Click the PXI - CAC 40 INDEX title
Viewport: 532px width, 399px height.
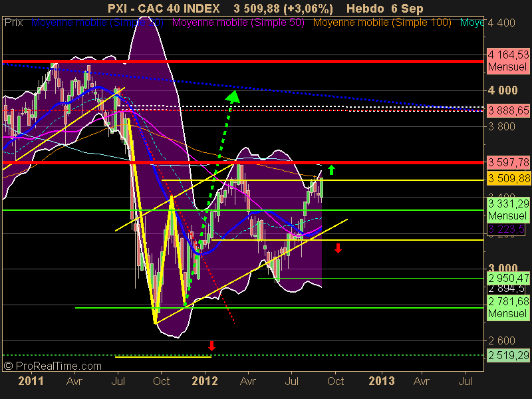coord(164,9)
